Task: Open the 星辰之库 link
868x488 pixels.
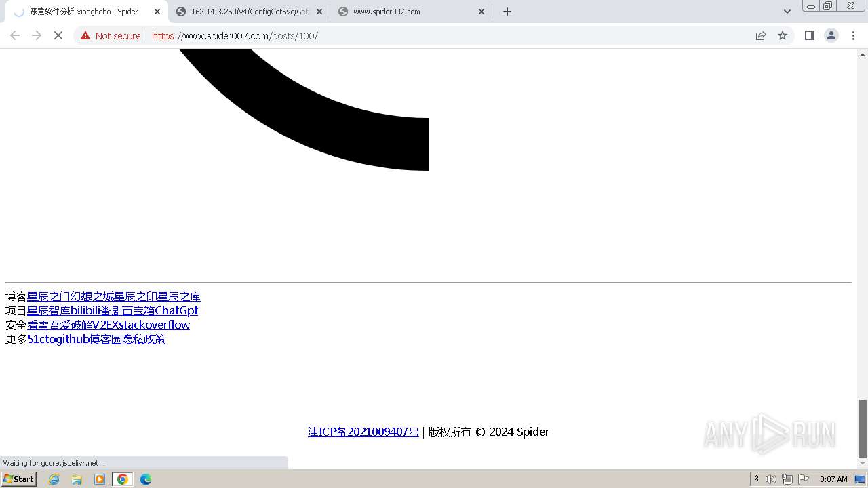Action: pos(179,296)
